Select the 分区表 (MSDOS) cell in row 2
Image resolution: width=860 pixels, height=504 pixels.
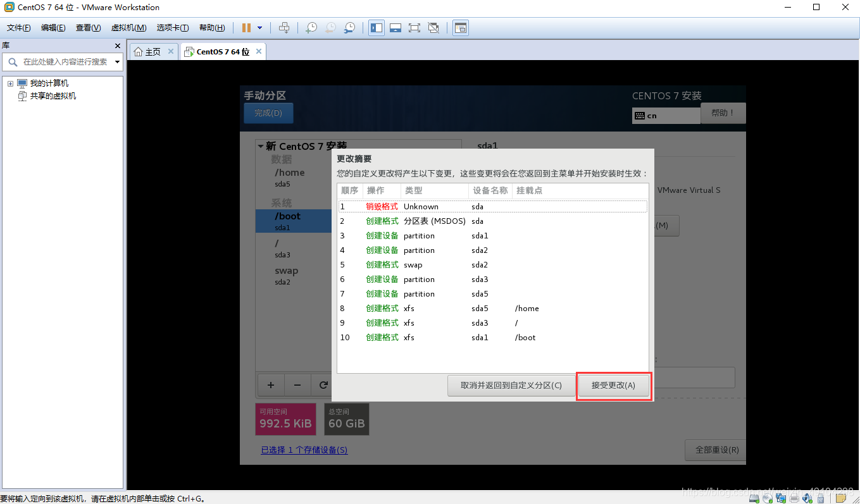tap(435, 221)
